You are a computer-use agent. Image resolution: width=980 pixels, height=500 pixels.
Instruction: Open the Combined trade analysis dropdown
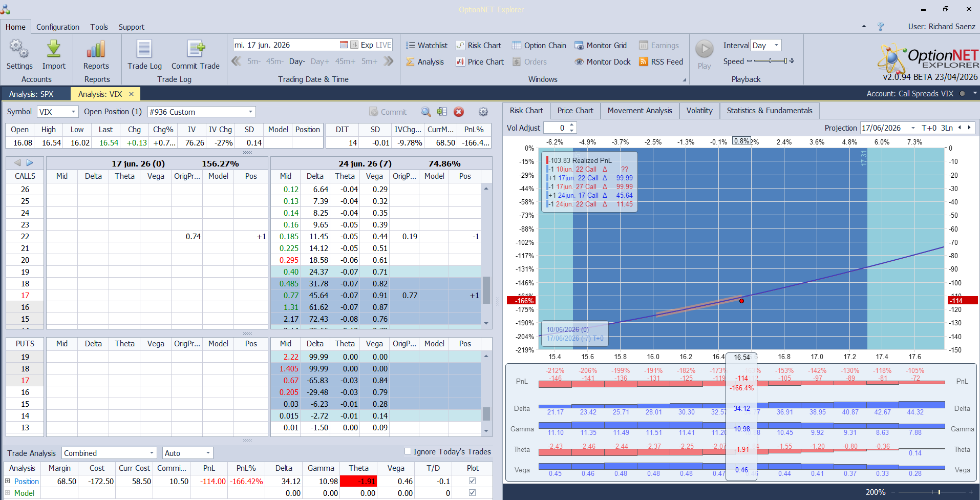point(152,453)
